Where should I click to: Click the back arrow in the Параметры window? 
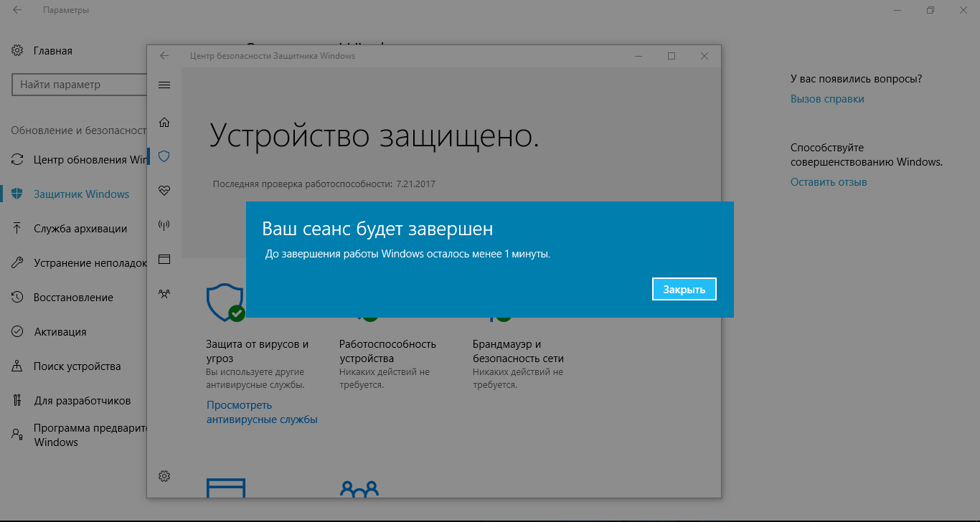tap(17, 11)
